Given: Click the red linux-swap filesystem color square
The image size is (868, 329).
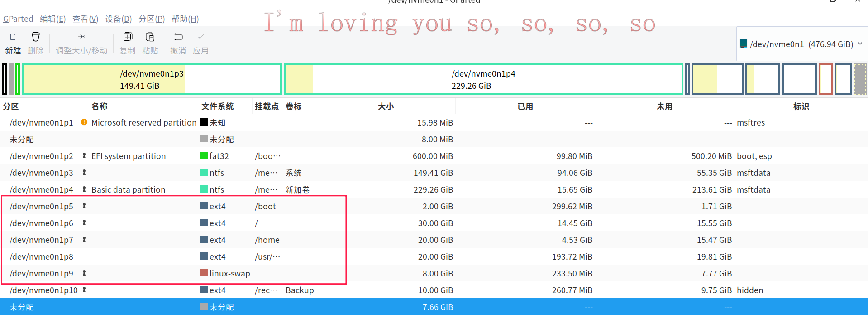Looking at the screenshot, I should click(x=204, y=273).
